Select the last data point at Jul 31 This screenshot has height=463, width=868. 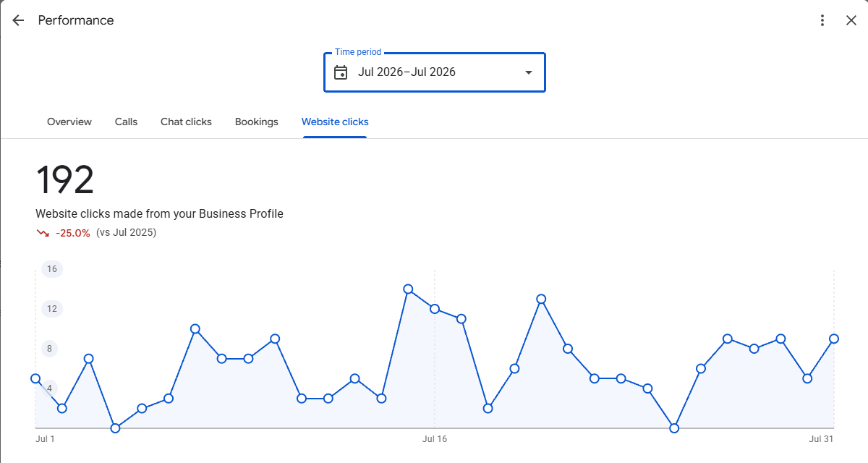pos(834,339)
